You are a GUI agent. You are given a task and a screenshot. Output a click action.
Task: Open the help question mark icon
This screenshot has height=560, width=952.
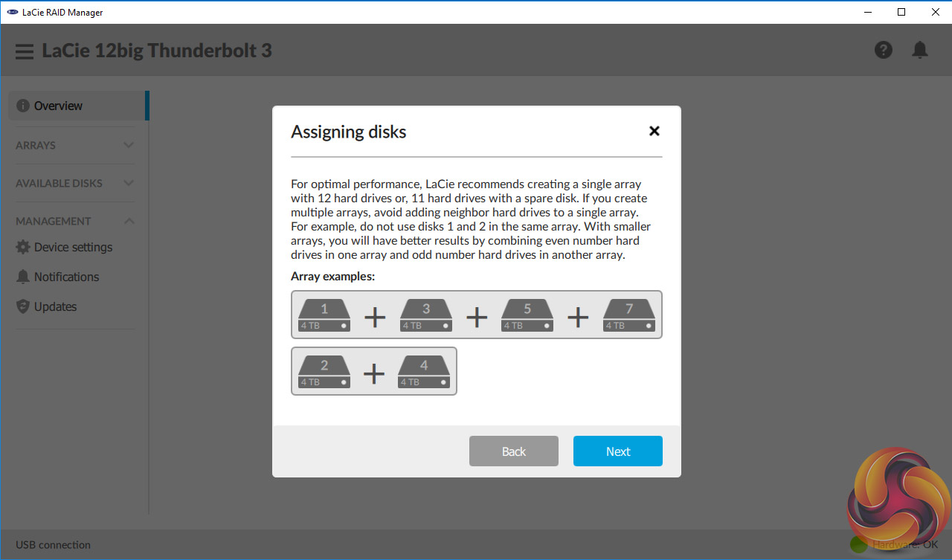point(884,50)
